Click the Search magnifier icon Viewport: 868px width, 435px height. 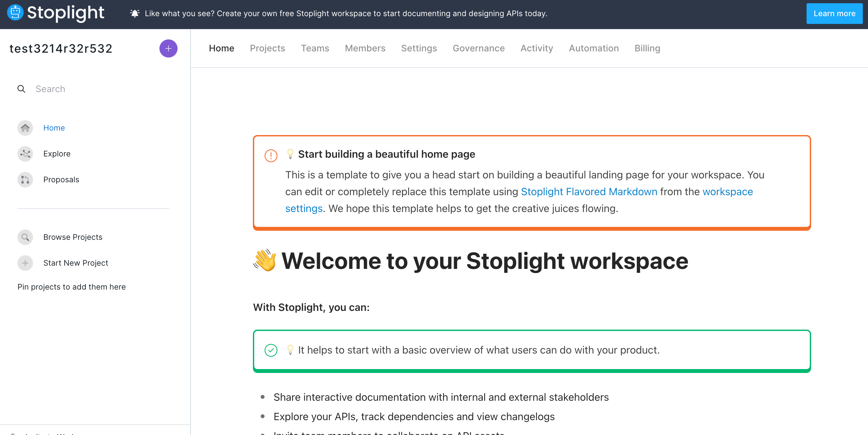coord(22,89)
